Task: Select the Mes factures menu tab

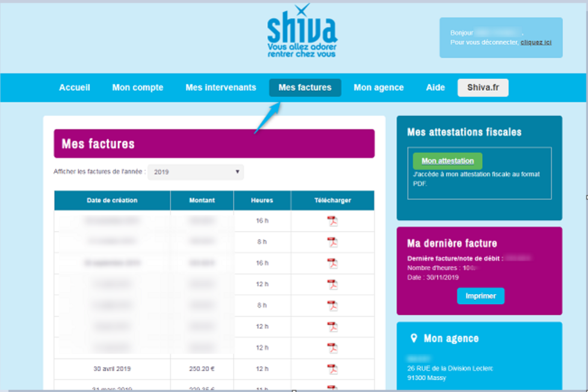Action: (305, 88)
